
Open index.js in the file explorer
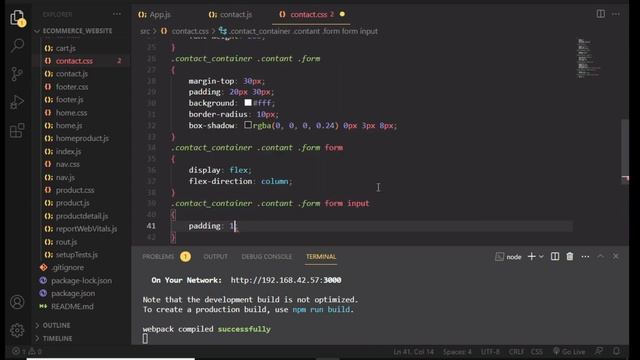click(x=68, y=151)
